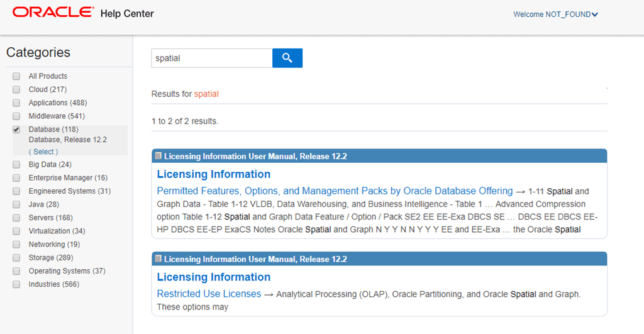This screenshot has width=644, height=334.
Task: Click book icon on first result header
Action: [x=158, y=156]
